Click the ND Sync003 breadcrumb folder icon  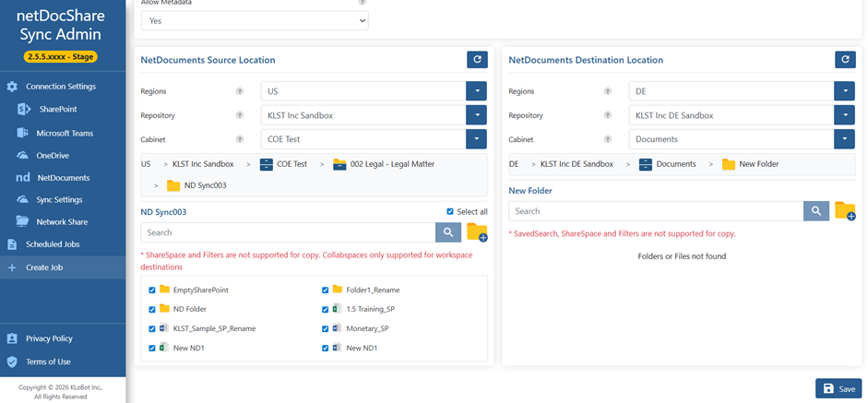click(x=173, y=185)
